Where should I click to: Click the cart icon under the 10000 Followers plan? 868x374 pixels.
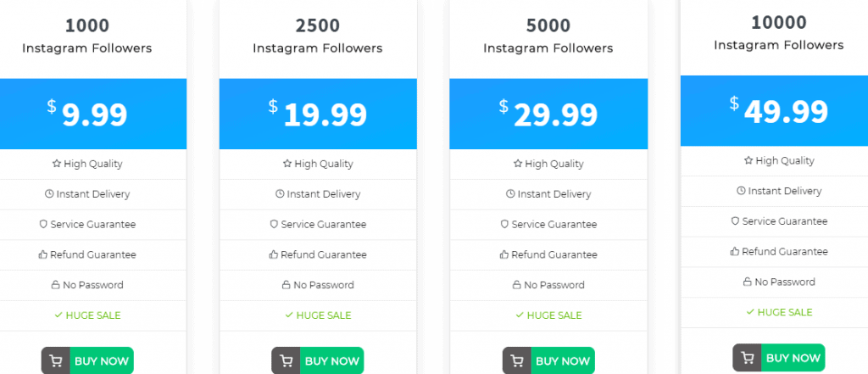tap(748, 358)
